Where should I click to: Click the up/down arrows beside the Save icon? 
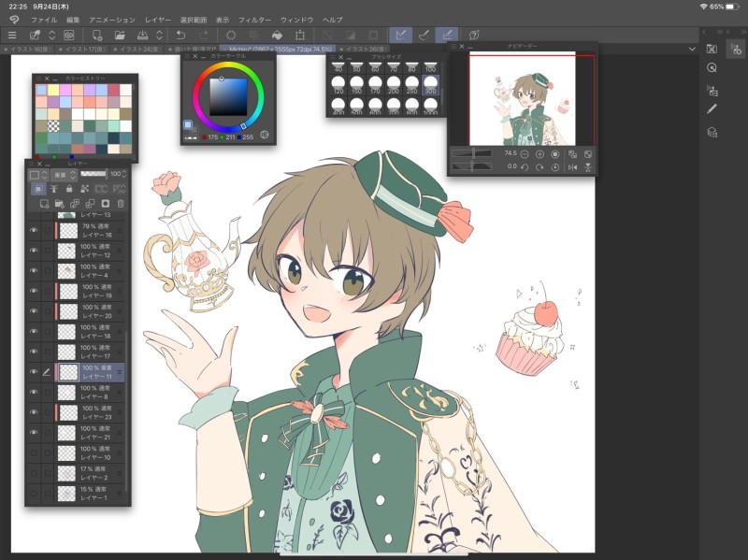coord(159,35)
